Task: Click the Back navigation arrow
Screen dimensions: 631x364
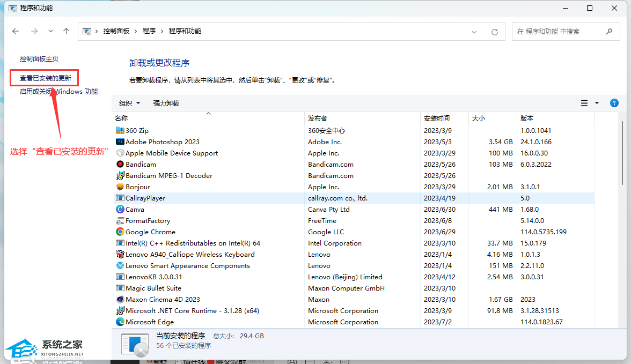Action: coord(16,31)
